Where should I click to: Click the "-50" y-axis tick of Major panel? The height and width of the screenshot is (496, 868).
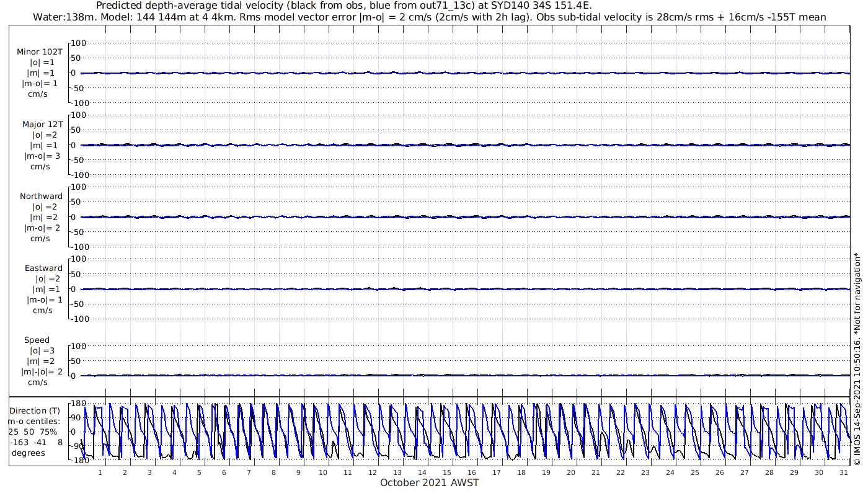tap(78, 160)
